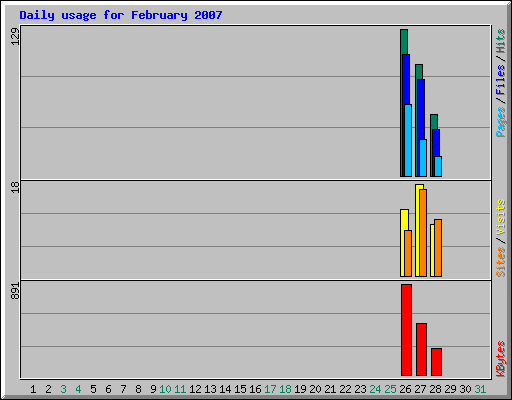
Task: Click day 4 on the x-axis
Action: [x=78, y=389]
